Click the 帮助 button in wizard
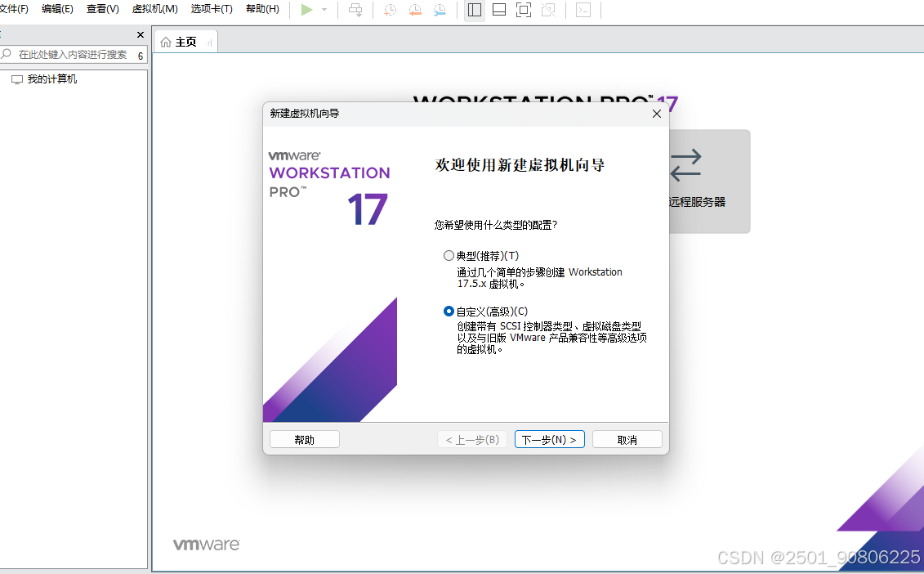Screen dimensions: 924x574 304,440
